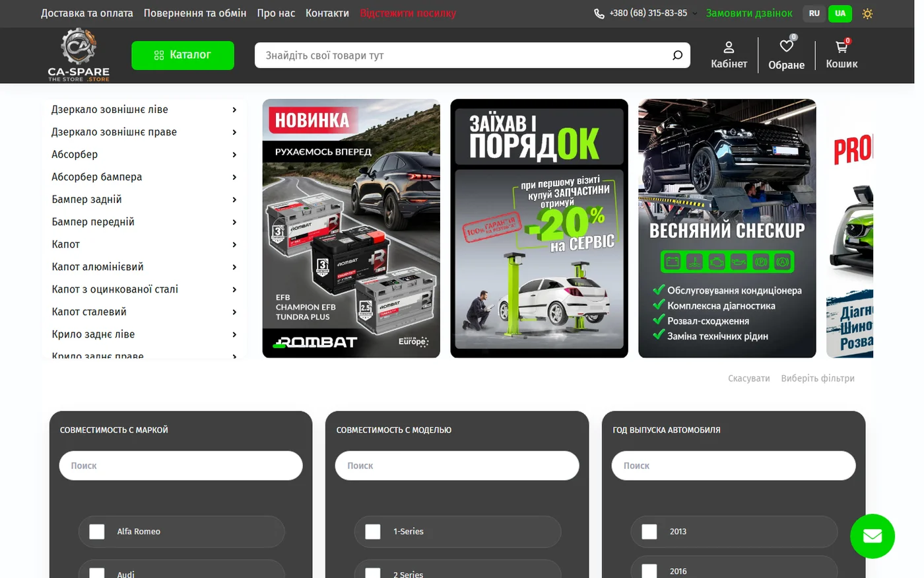Open the Відстежити посилку link
Image resolution: width=924 pixels, height=578 pixels.
(408, 13)
